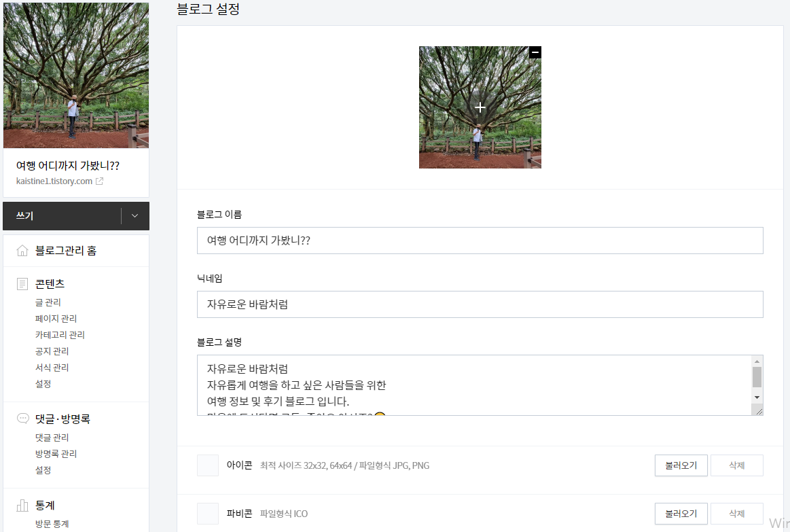Open 댓글 관리
The width and height of the screenshot is (790, 532).
52,438
